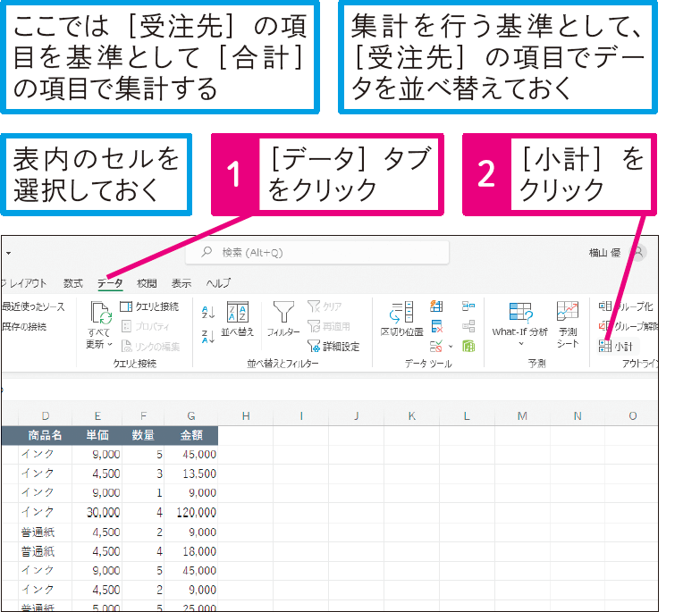Click リンクの編集 (Edit Links)
Viewport: 700px width, 612px height.
[150, 346]
